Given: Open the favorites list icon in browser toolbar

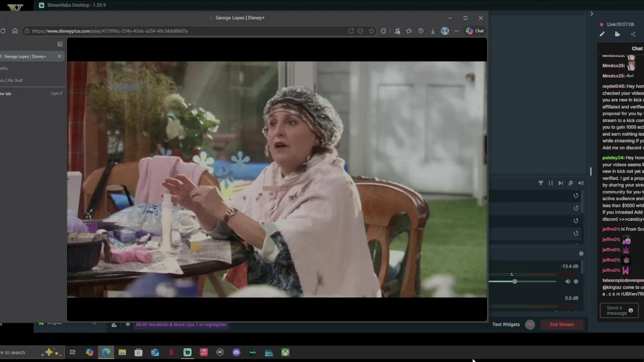Looking at the screenshot, I should (x=409, y=31).
